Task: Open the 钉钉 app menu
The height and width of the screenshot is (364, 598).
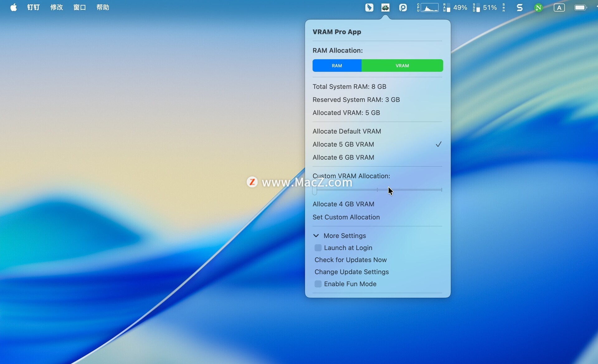Action: [x=33, y=7]
